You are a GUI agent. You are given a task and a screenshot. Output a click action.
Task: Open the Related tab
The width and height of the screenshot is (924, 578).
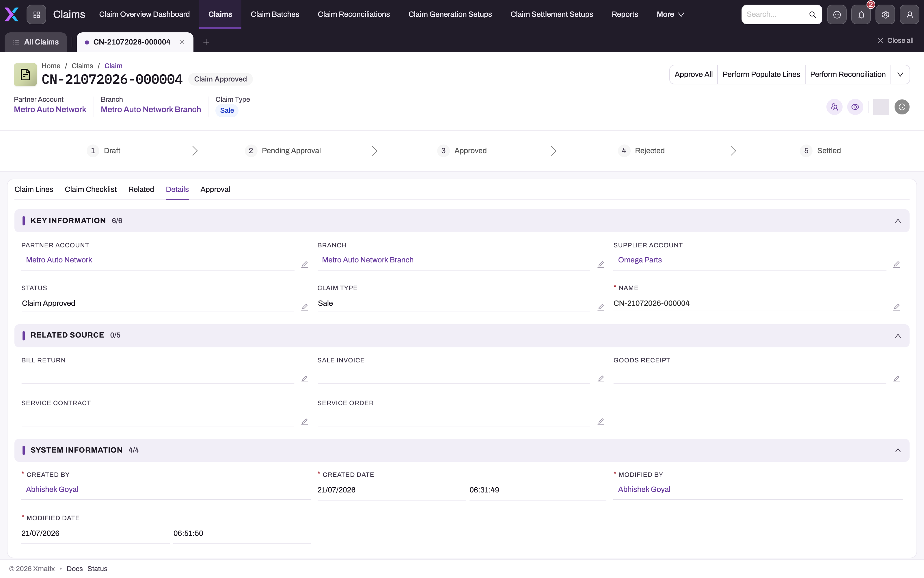(141, 190)
